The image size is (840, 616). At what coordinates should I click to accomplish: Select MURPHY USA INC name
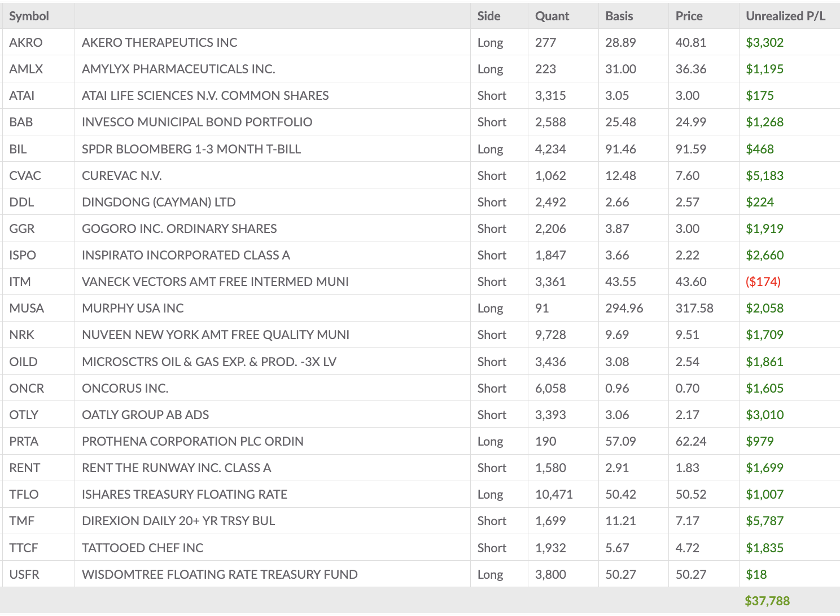(133, 308)
